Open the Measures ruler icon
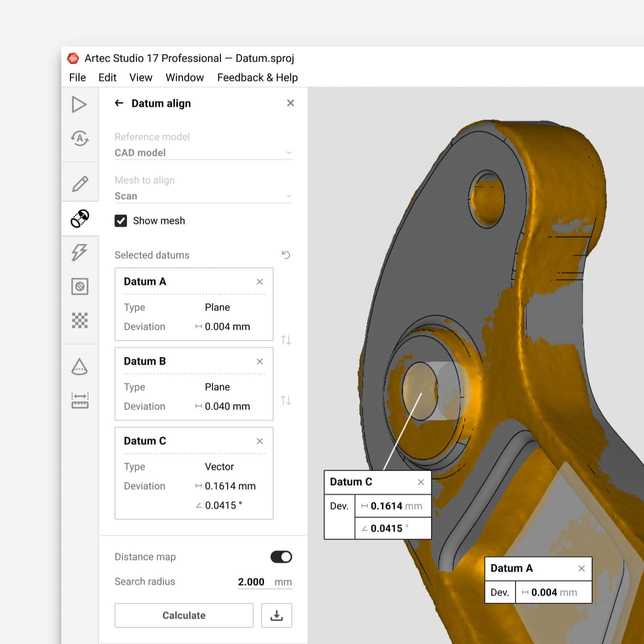644x644 pixels. tap(80, 400)
